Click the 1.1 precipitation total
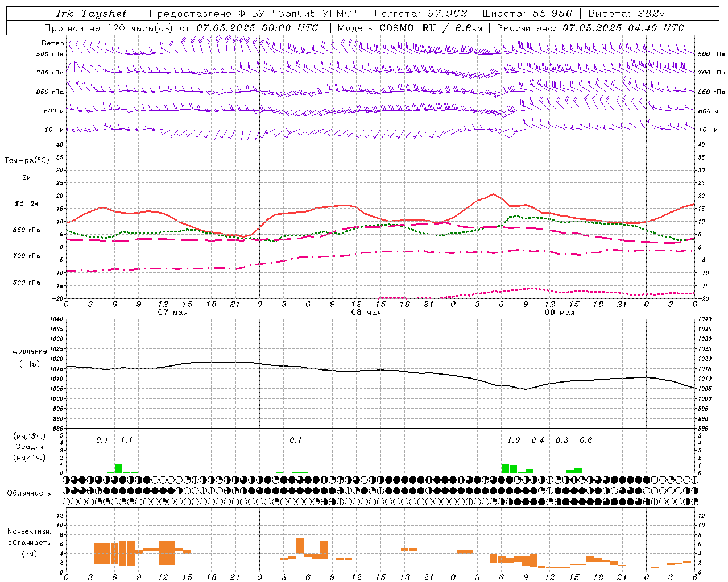Screen dimensions: 728x582 point(126,440)
